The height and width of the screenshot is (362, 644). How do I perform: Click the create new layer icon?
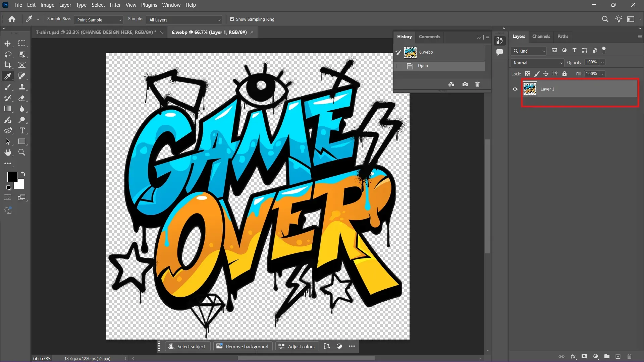618,356
